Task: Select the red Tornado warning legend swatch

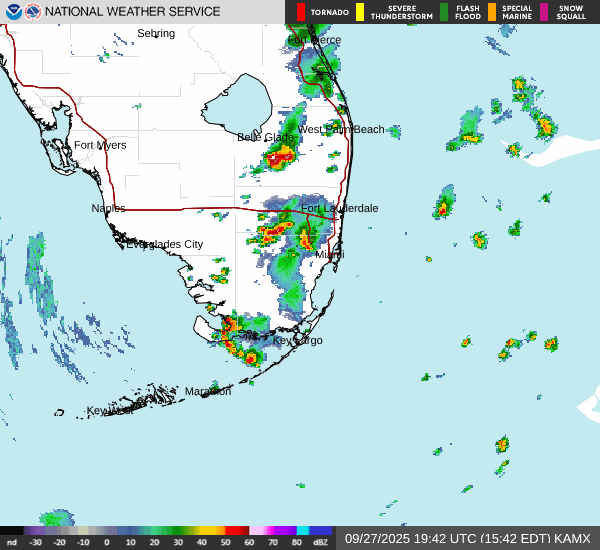Action: 301,12
